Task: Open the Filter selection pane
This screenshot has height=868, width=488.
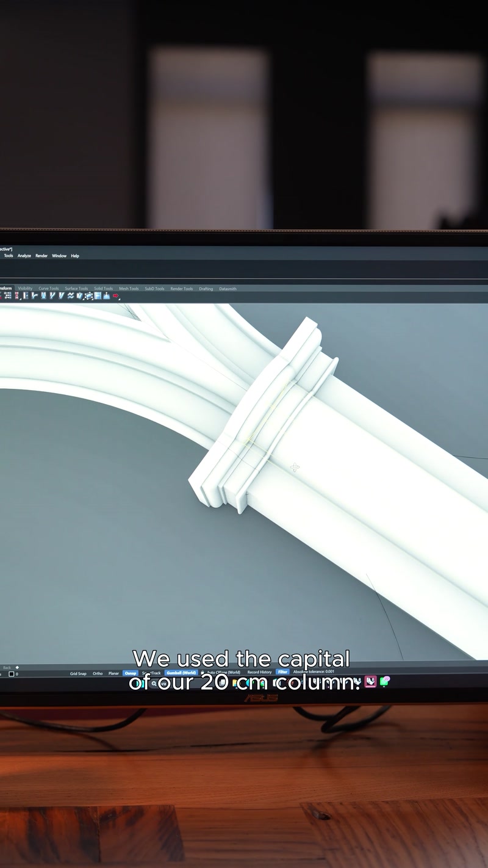Action: point(282,672)
